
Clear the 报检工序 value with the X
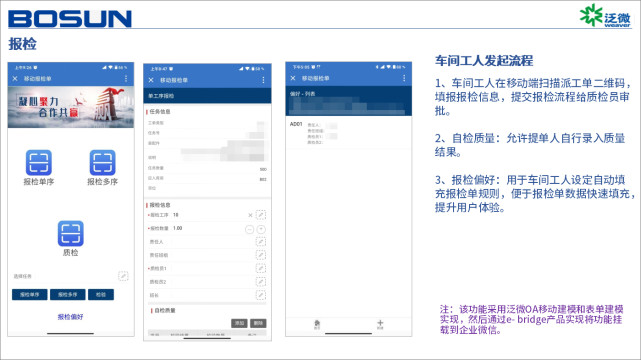point(250,215)
